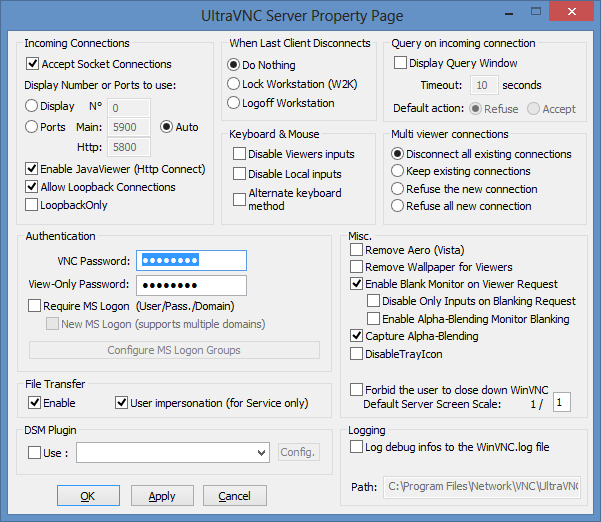Enable the LoopbackOnly checkbox

pyautogui.click(x=31, y=205)
